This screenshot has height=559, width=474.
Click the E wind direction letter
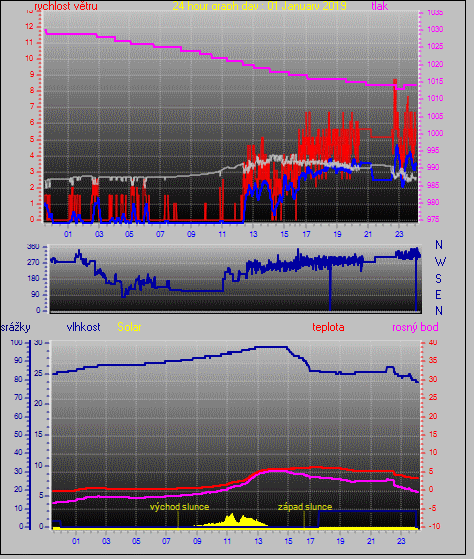coord(439,295)
